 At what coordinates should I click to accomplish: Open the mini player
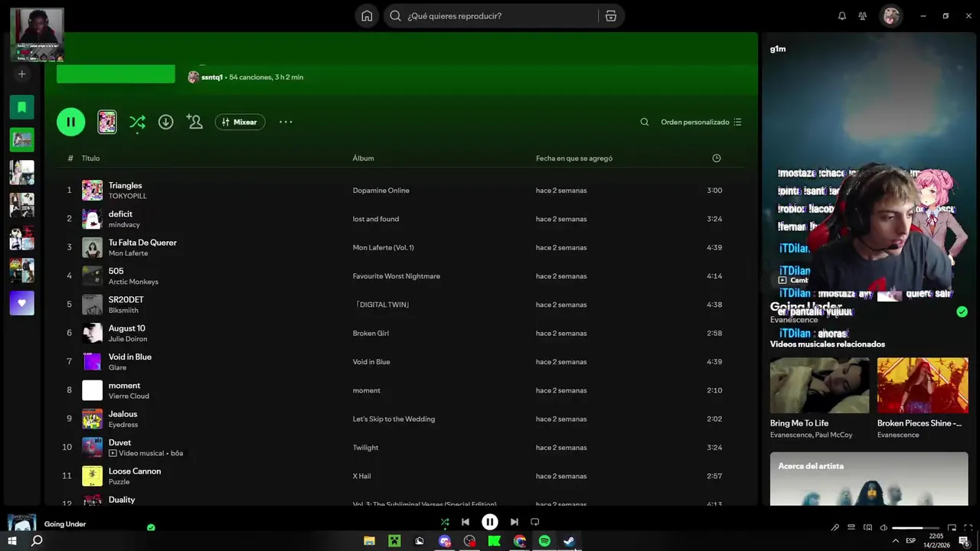[952, 527]
